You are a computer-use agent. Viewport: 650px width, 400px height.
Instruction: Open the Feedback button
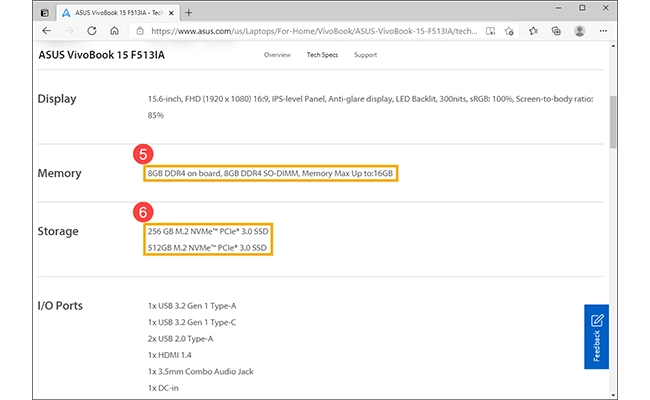(596, 337)
